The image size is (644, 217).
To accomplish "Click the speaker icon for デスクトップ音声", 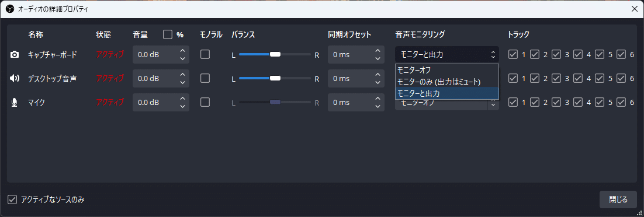I will pos(15,78).
